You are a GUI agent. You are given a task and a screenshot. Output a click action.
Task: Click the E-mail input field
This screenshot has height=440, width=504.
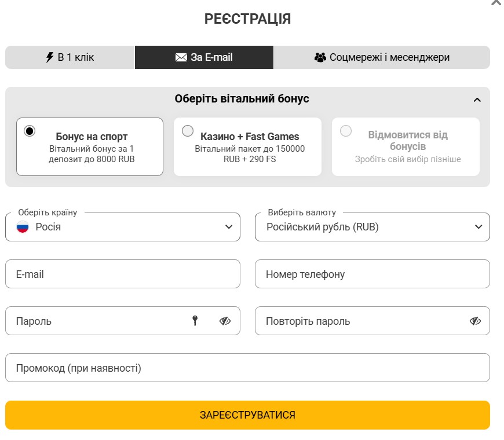pyautogui.click(x=123, y=274)
